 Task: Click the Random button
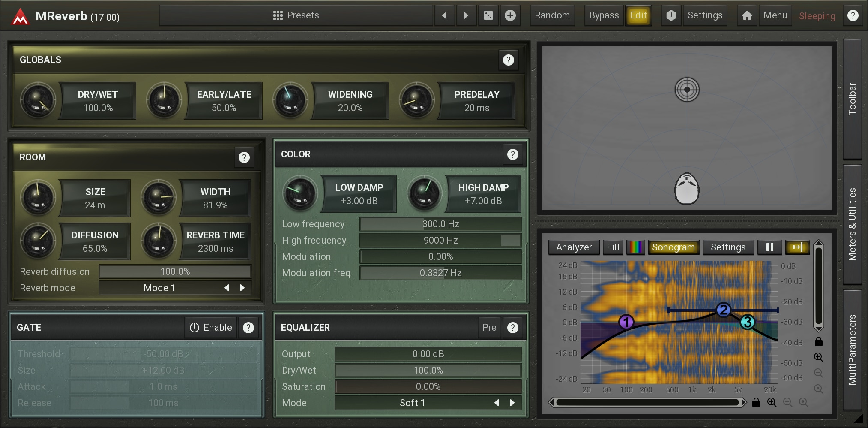point(552,16)
